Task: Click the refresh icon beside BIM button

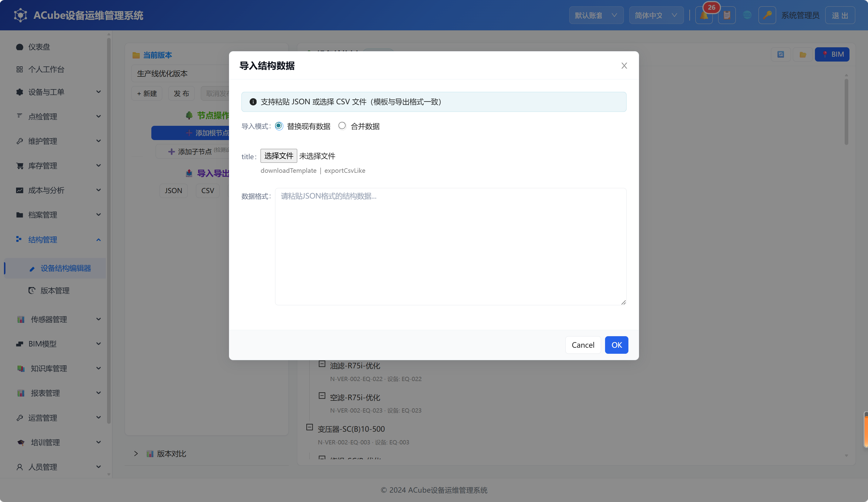Action: click(781, 54)
